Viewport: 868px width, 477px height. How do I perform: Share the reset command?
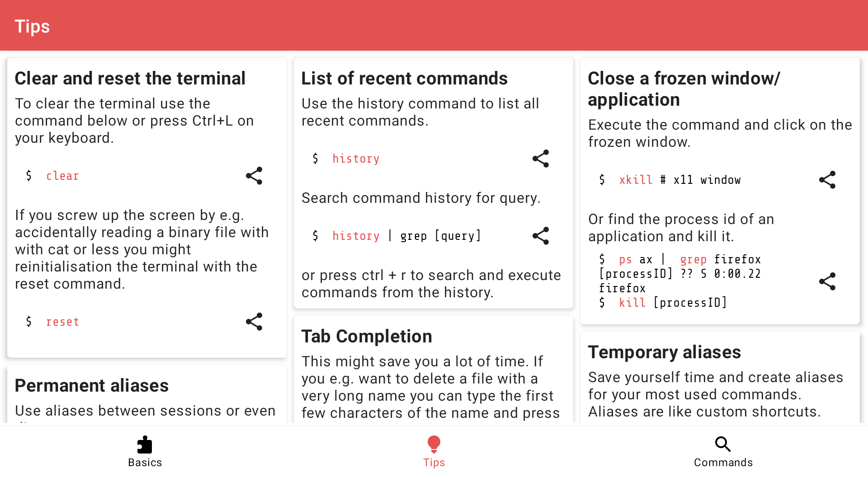pos(254,322)
